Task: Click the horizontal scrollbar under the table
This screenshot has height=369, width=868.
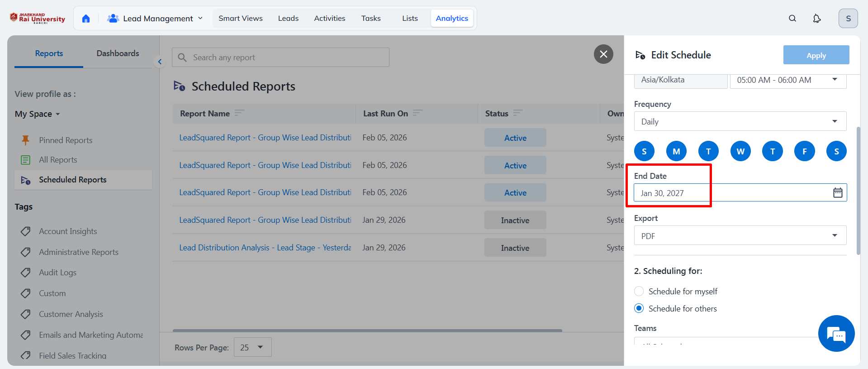Action: [x=367, y=331]
